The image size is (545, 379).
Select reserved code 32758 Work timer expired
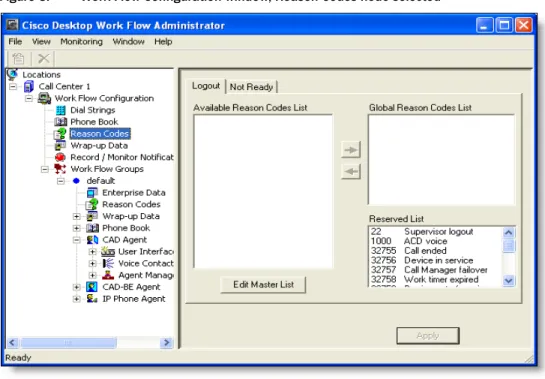[424, 279]
